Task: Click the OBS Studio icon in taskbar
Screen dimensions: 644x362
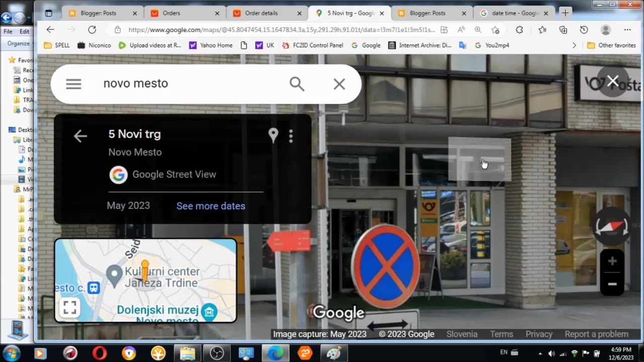Action: pos(217,353)
